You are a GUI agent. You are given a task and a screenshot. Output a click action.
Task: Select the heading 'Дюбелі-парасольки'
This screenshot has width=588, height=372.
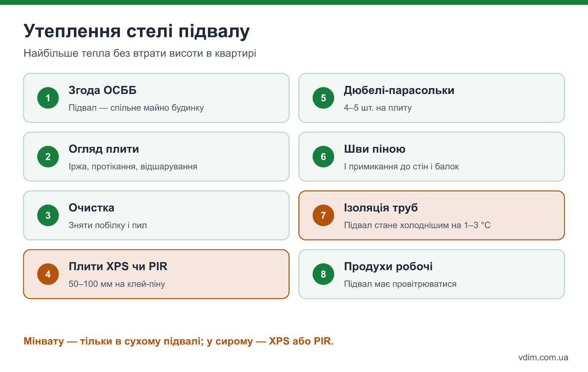point(399,90)
